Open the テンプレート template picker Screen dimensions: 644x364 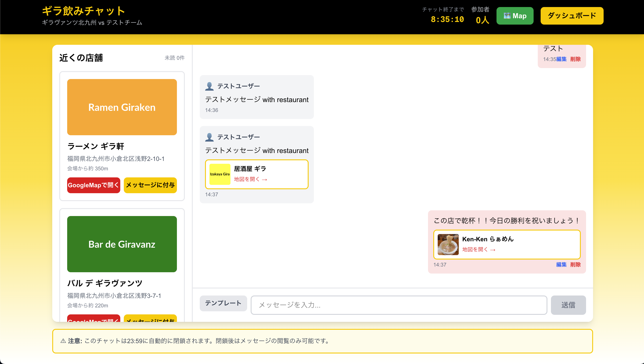coord(223,303)
